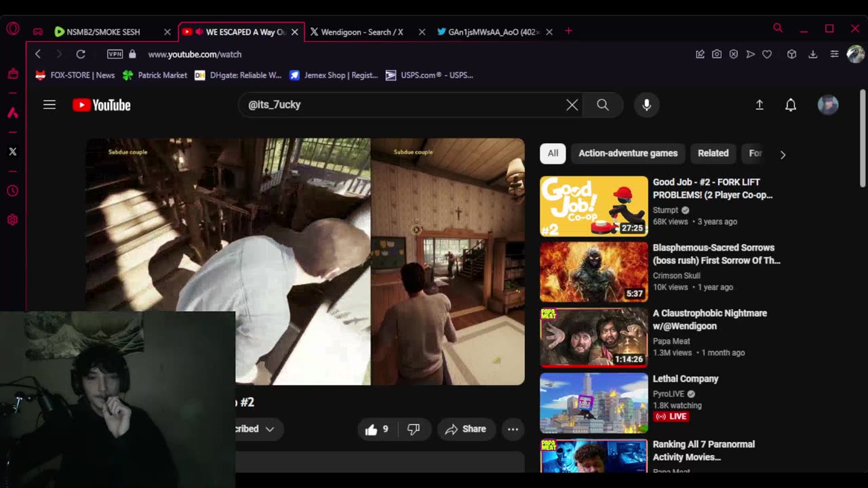Open the Lethal Company live stream thumbnail
868x488 pixels.
pos(593,403)
